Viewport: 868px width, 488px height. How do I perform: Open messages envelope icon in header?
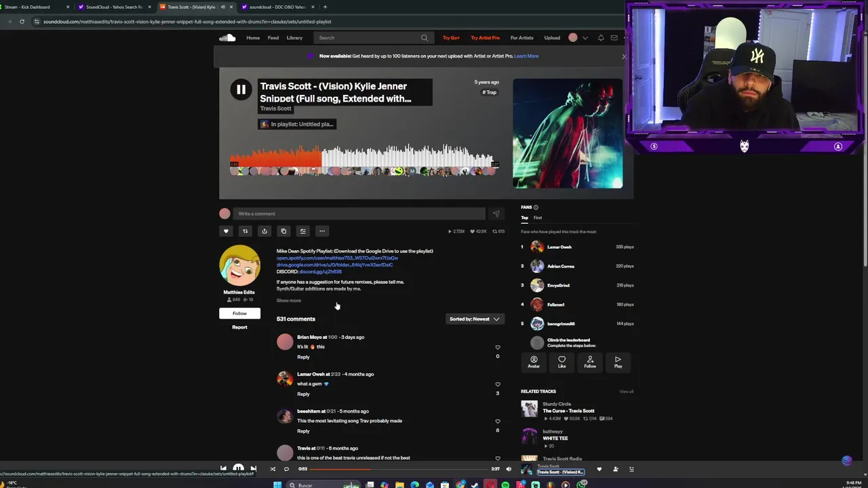click(x=614, y=38)
